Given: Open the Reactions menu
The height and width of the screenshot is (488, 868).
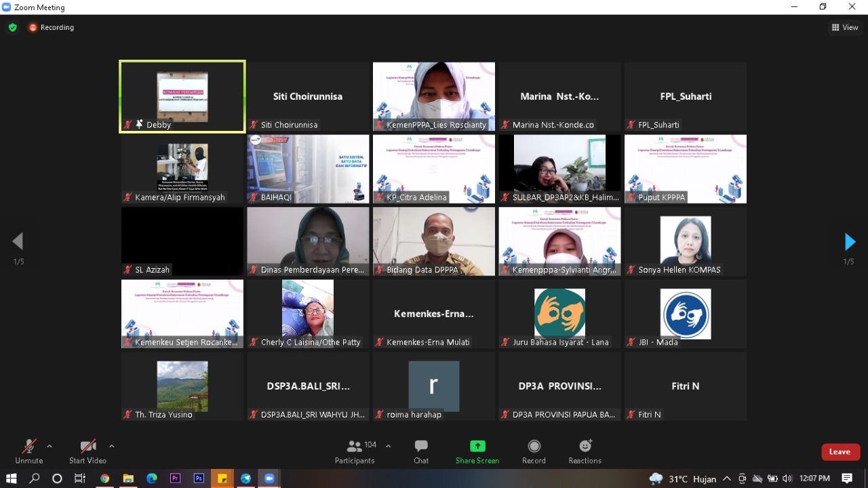Looking at the screenshot, I should pyautogui.click(x=585, y=451).
